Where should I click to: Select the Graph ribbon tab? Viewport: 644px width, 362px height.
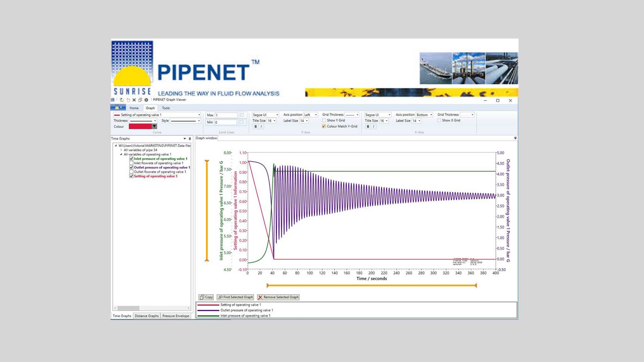(150, 108)
